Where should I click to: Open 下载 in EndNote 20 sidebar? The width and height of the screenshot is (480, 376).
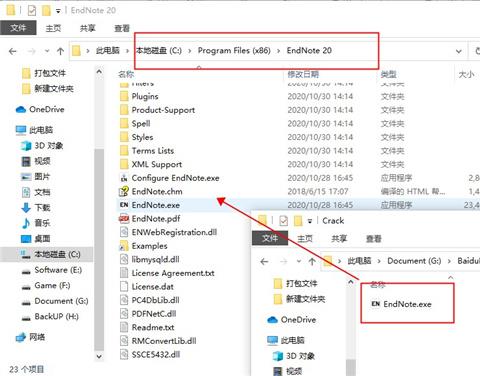click(36, 208)
